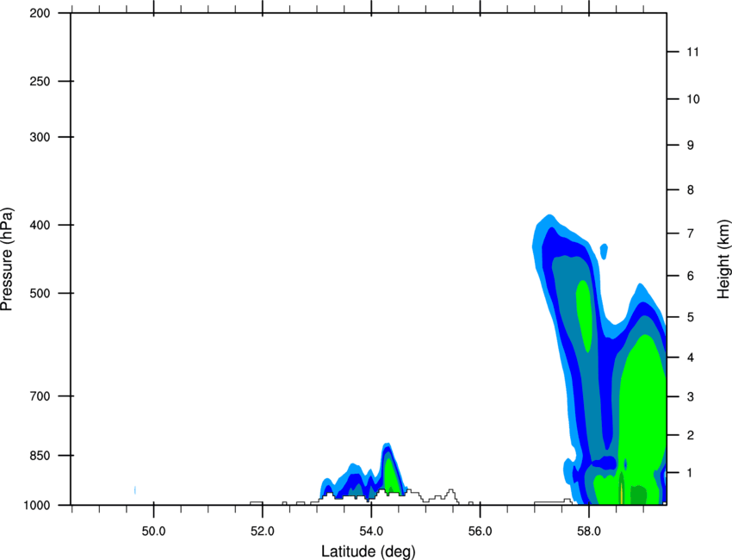Click the 52.0 latitude tick label
Image resolution: width=732 pixels, height=560 pixels.
263,531
